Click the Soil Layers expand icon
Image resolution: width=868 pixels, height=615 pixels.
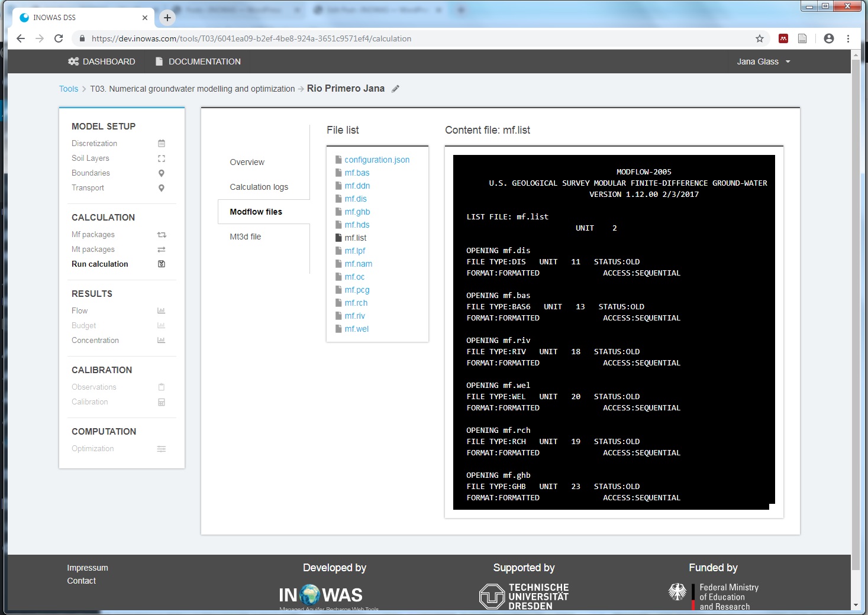162,158
